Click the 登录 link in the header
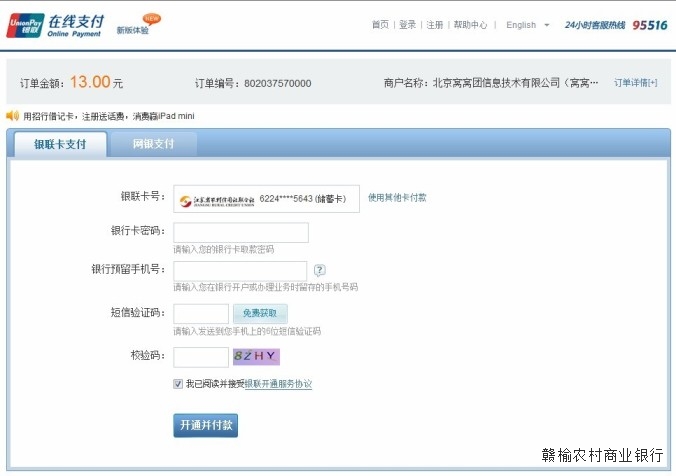676x476 pixels. 407,25
